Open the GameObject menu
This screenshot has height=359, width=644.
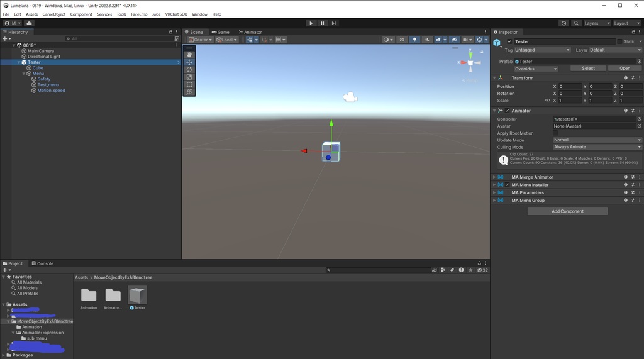[x=54, y=14]
